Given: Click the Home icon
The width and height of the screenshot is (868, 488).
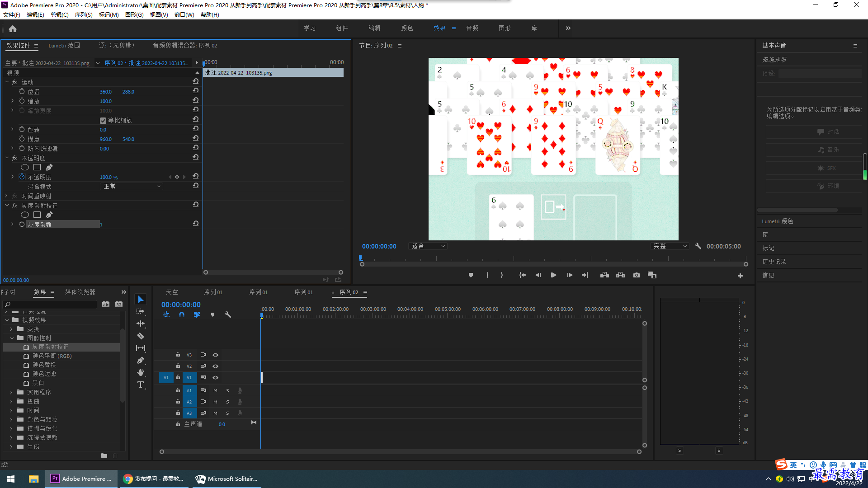Looking at the screenshot, I should [x=13, y=28].
